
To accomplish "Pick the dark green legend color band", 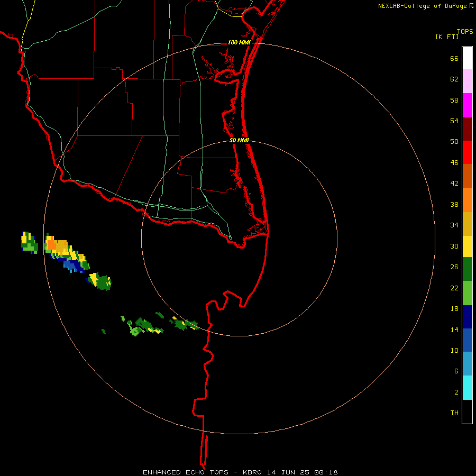I will 467,269.
